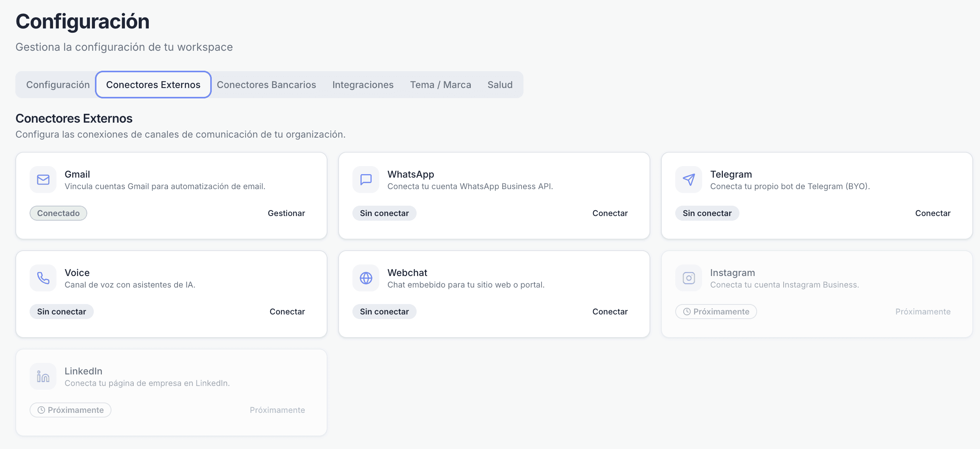Click the LinkedIn logo icon

(43, 376)
